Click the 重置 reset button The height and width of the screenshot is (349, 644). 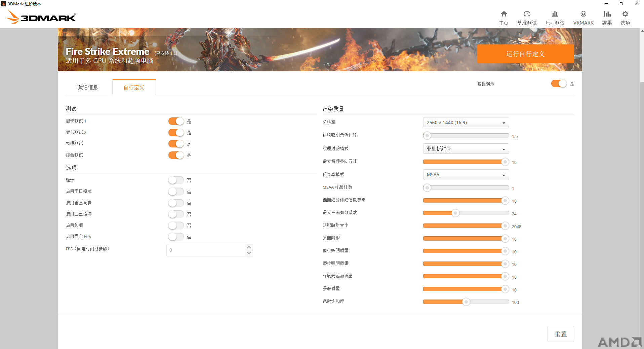561,334
